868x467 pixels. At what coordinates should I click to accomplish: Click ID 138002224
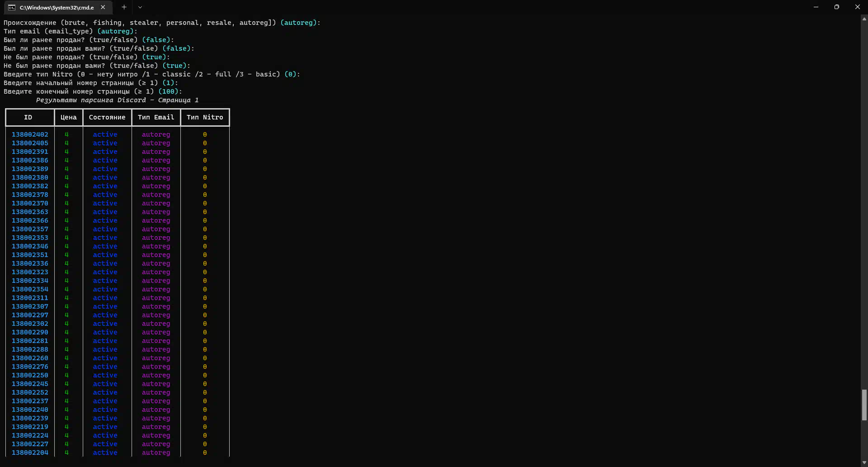click(x=30, y=435)
